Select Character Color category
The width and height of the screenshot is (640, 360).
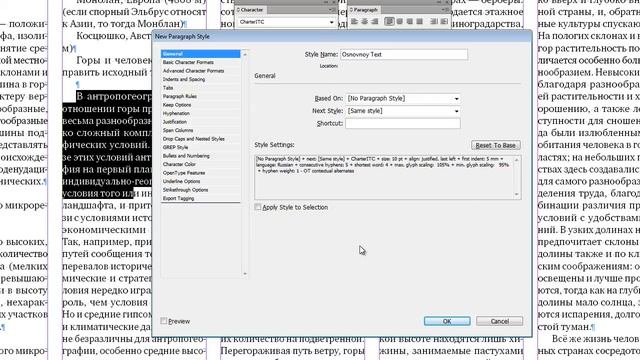(200, 164)
